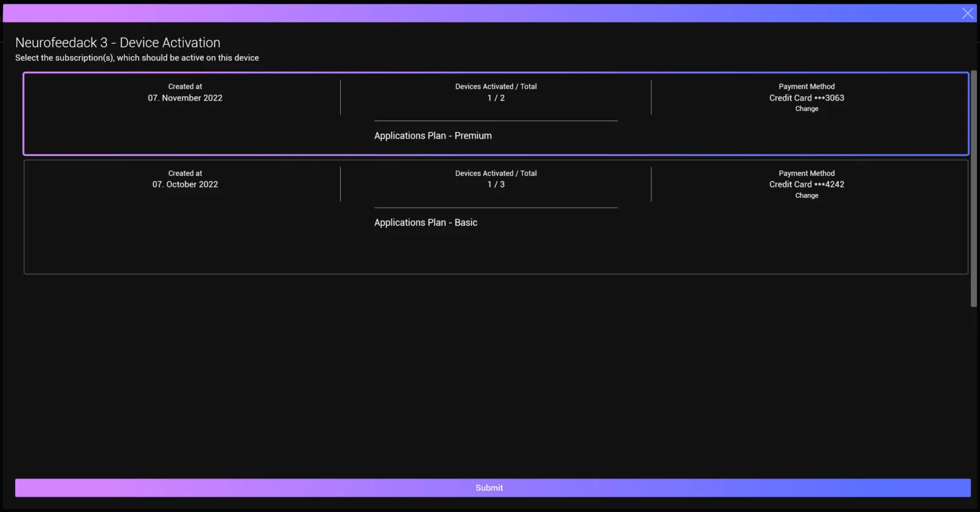
Task: Click the '1 / 2' devices activated count
Action: [x=496, y=98]
